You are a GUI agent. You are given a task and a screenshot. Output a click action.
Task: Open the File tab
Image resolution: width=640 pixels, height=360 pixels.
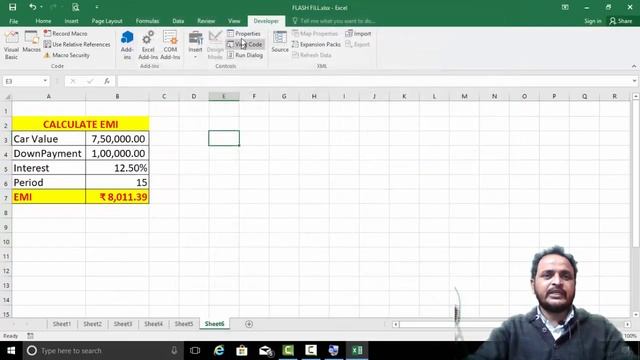13,21
